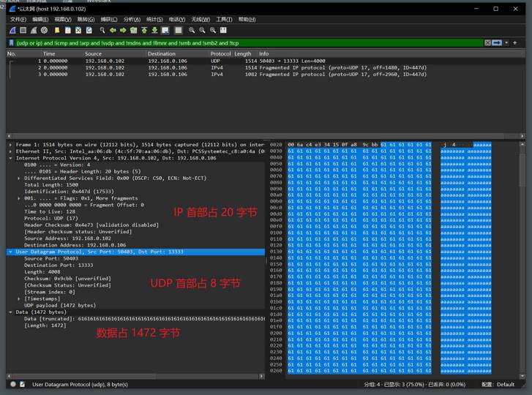Screen dimensions: 532x395
Task: Clear the display filter with X button
Action: [x=488, y=43]
